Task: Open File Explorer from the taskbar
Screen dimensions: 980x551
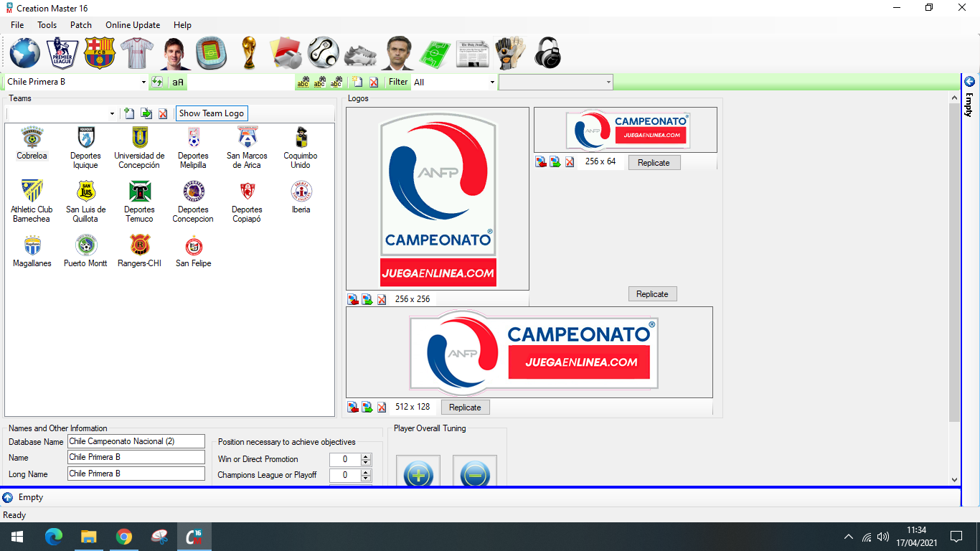Action: [x=89, y=537]
